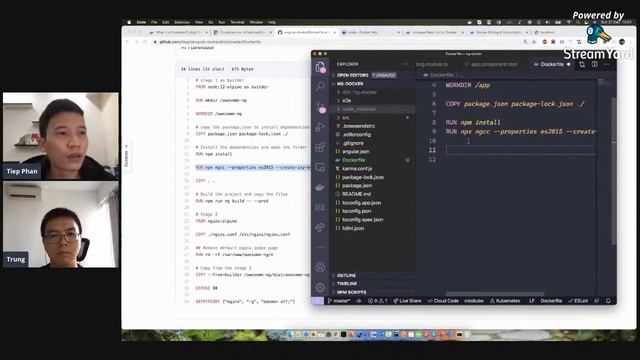
Task: Click the notifications bell in status bar
Action: pyautogui.click(x=608, y=301)
